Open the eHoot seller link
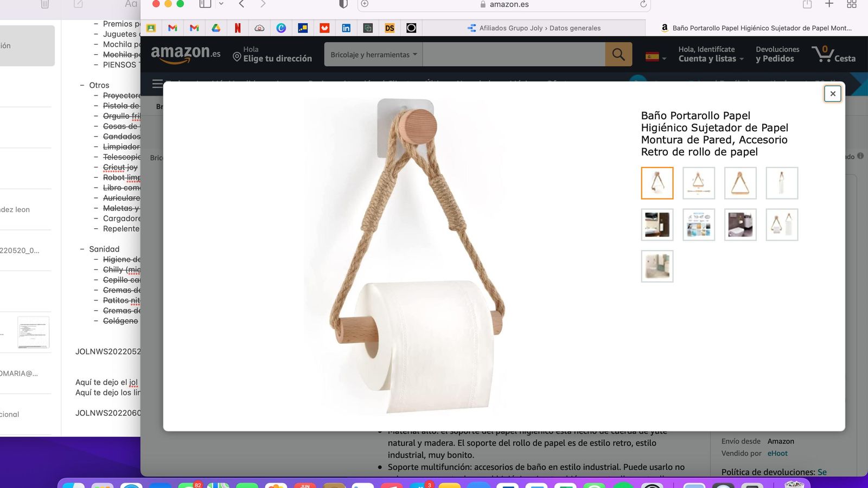 777,453
